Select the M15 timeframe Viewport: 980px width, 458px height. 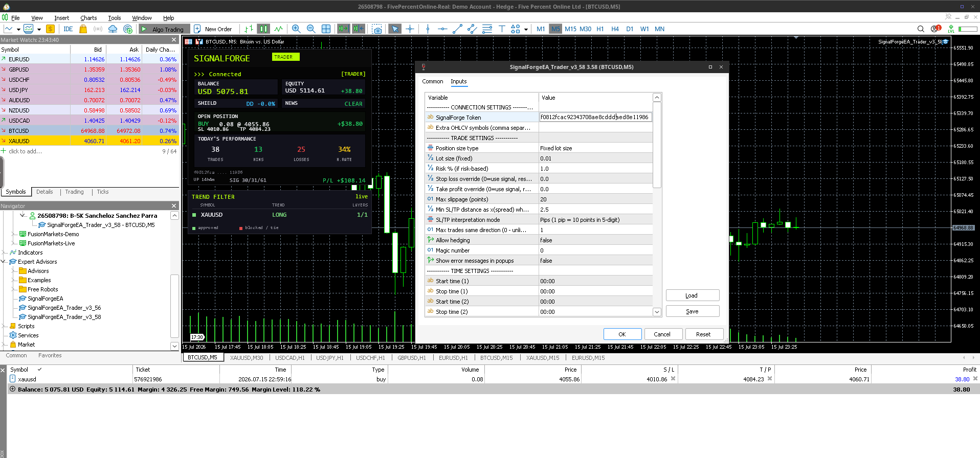[570, 29]
